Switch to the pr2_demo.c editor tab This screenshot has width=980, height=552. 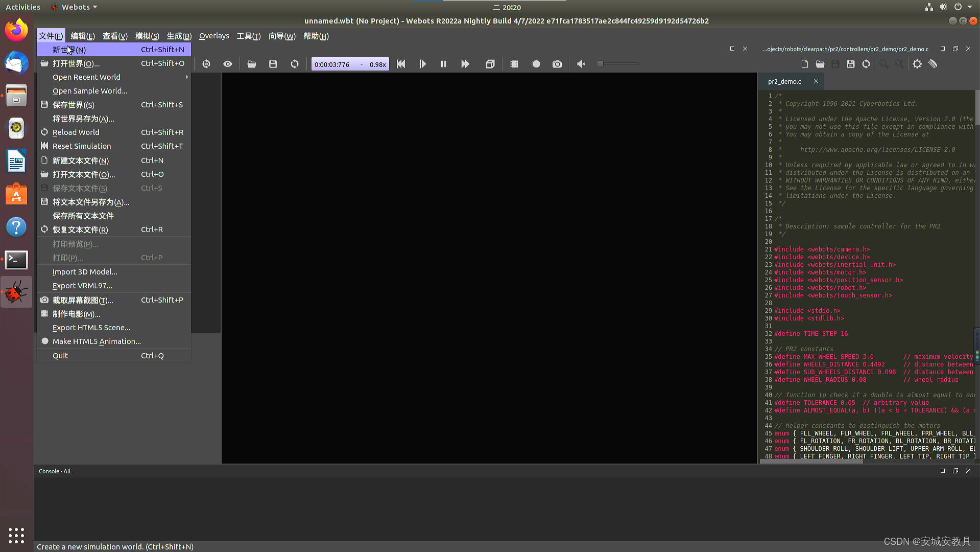(x=784, y=81)
